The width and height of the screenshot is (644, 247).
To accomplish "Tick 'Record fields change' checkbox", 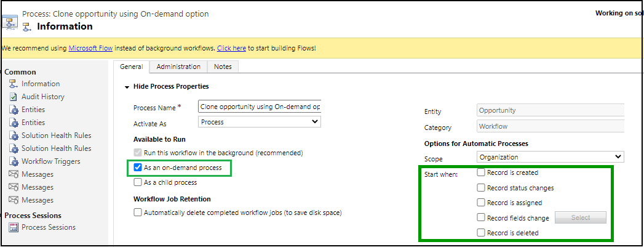I will (x=481, y=218).
